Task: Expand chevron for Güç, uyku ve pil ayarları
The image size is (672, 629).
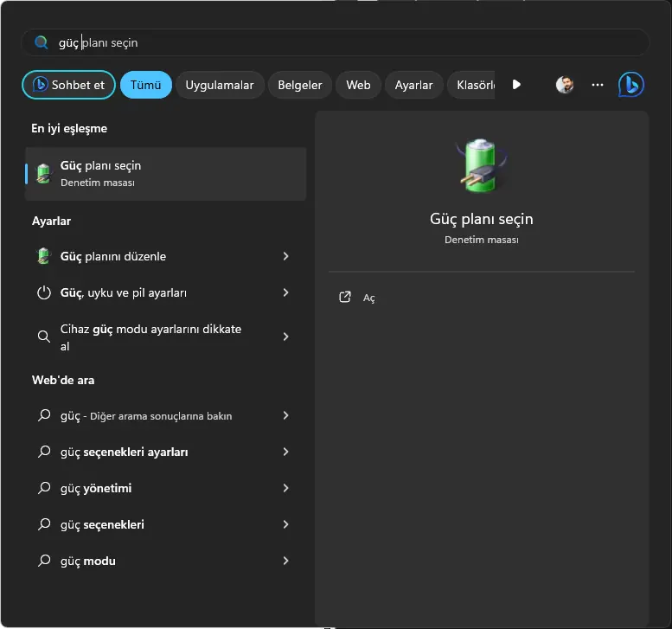Action: coord(285,292)
